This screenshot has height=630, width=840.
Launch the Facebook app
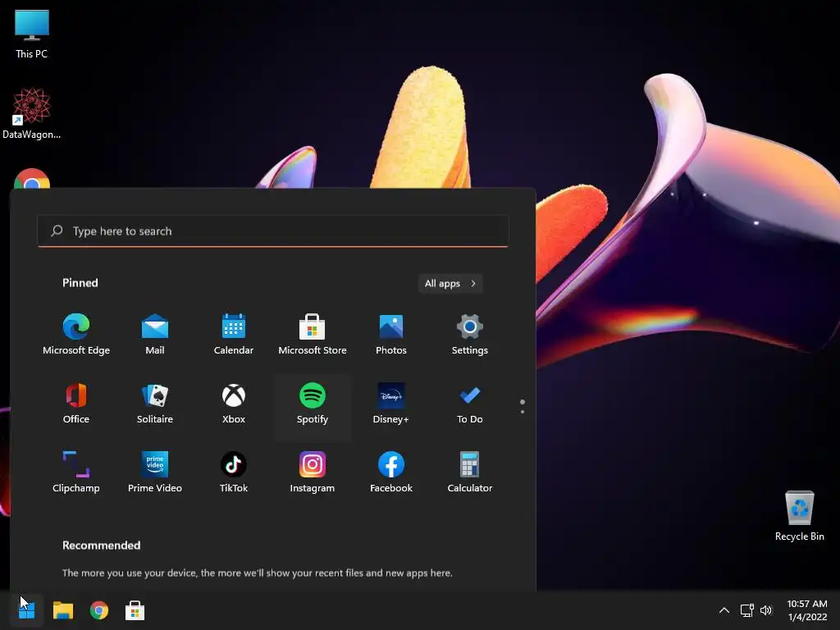coord(391,472)
